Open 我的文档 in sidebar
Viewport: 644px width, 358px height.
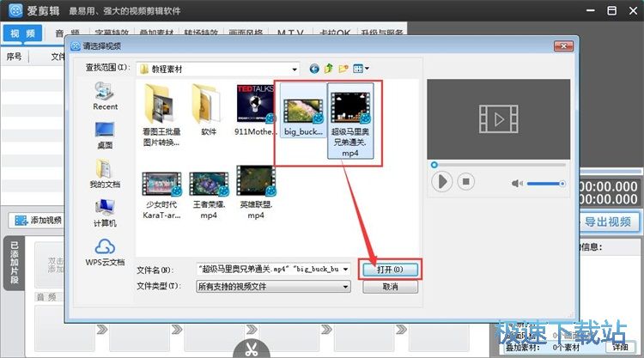pos(105,173)
